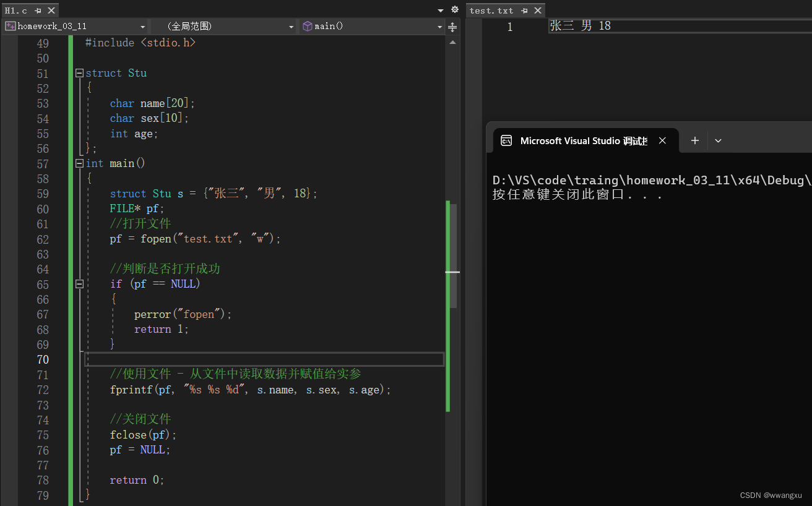Click the char sex[10]; declaration
The height and width of the screenshot is (506, 812).
149,118
